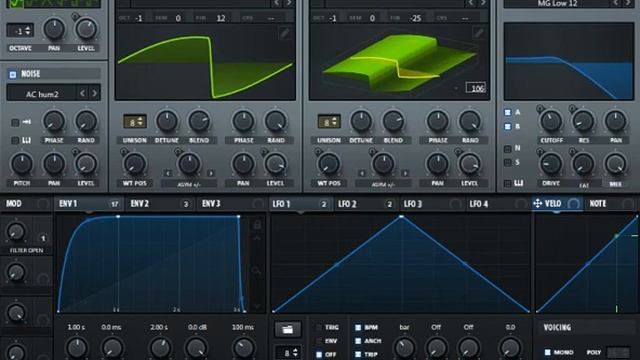This screenshot has width=640, height=360.
Task: Select next noise sample beside AC hum2
Action: click(94, 93)
